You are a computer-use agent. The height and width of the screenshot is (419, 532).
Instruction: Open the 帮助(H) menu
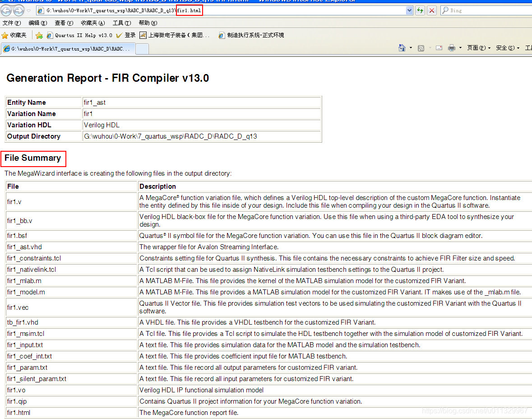[x=148, y=23]
